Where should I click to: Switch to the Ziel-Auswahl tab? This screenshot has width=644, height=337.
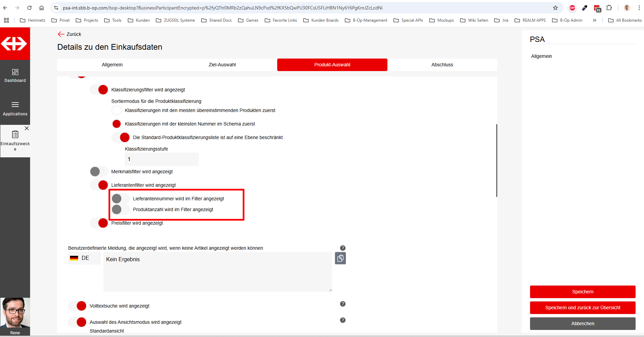coord(222,65)
